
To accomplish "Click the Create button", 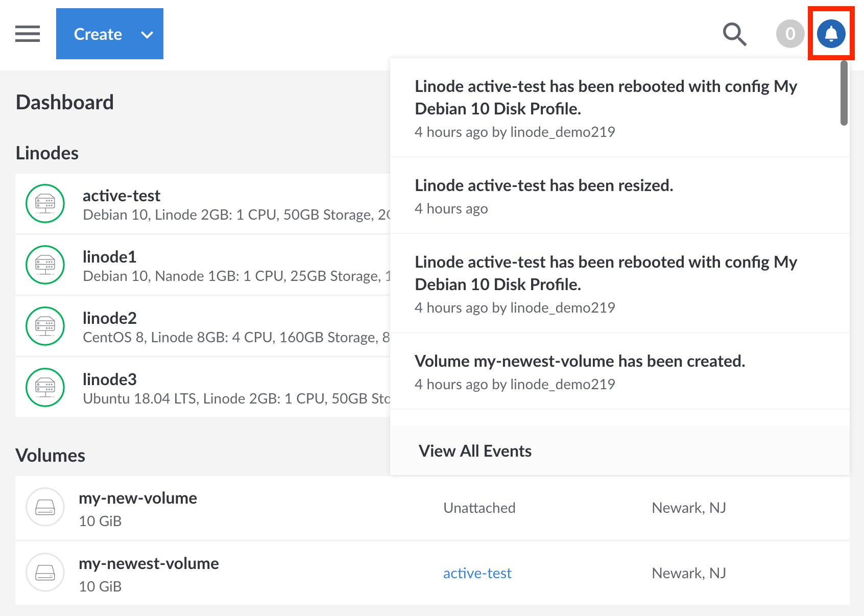I will tap(98, 34).
